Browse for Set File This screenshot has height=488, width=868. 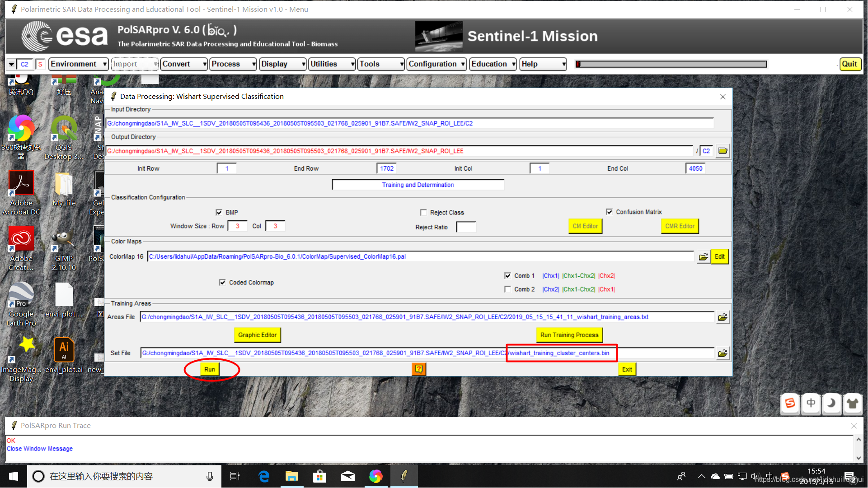(x=723, y=353)
